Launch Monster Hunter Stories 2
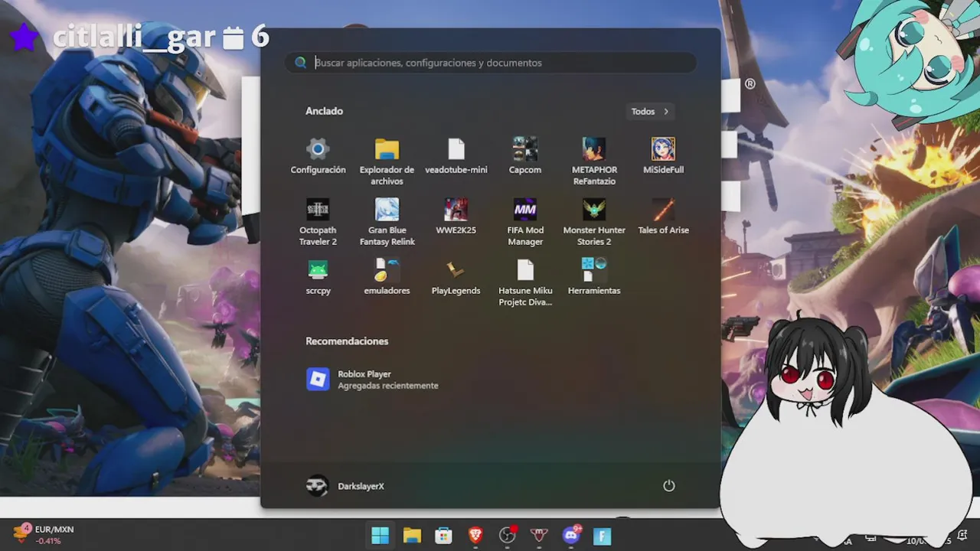980x551 pixels. 594,222
